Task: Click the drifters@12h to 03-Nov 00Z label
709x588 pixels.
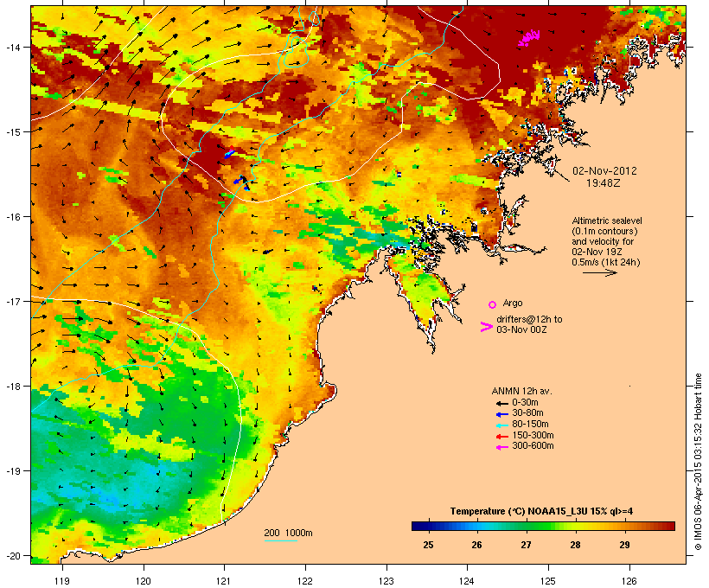Action: coord(529,324)
